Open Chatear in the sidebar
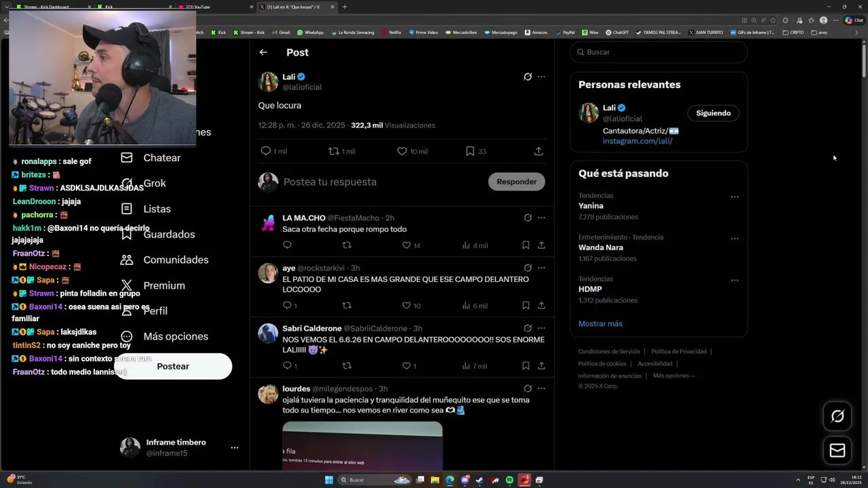868x488 pixels. point(151,158)
